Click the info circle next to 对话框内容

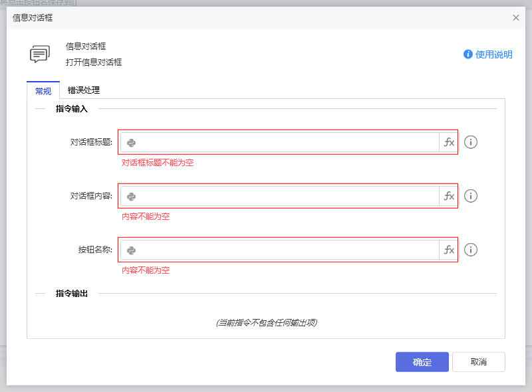point(471,195)
